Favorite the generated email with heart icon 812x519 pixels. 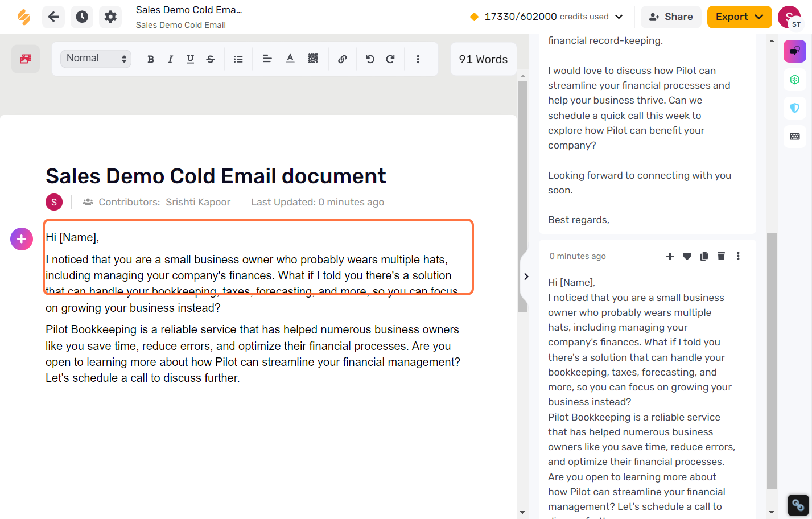(687, 256)
